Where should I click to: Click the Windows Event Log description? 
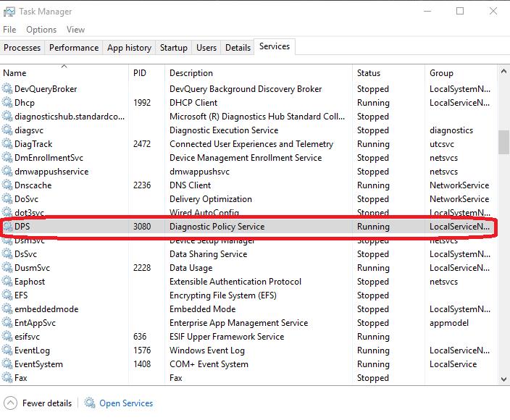point(207,350)
